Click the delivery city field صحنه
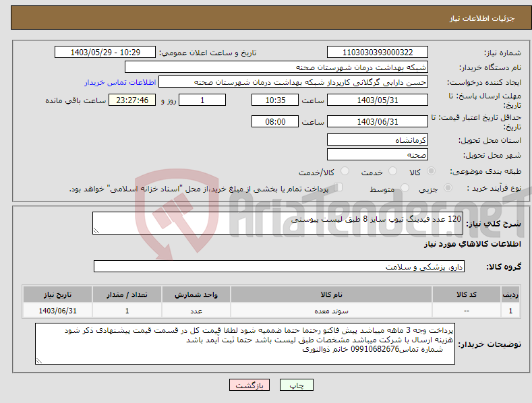532x403 pixels. [x=378, y=154]
